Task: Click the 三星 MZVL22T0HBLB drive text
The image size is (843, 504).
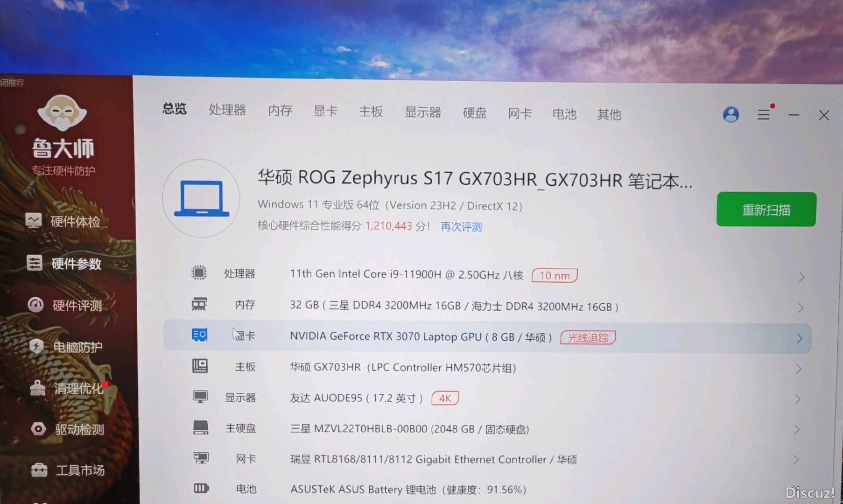Action: [409, 428]
